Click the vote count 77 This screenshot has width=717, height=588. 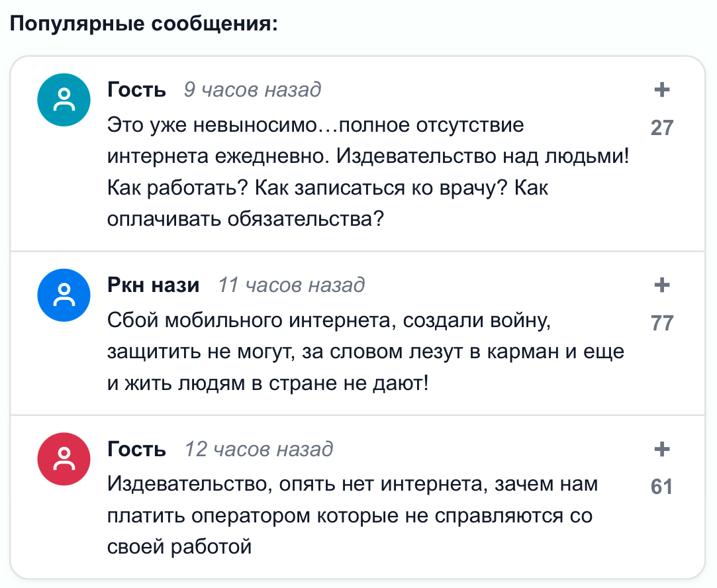coord(661,323)
